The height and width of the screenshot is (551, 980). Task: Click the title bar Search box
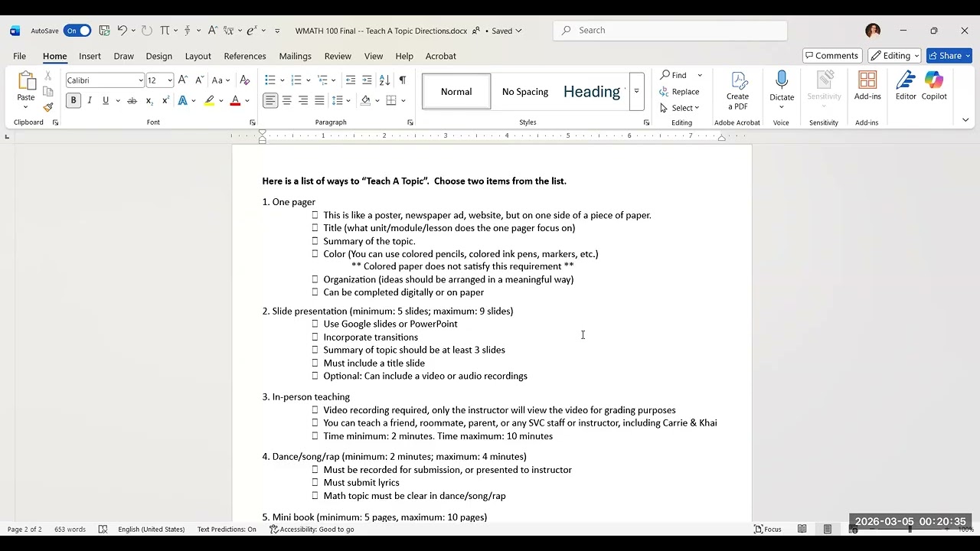click(x=670, y=31)
